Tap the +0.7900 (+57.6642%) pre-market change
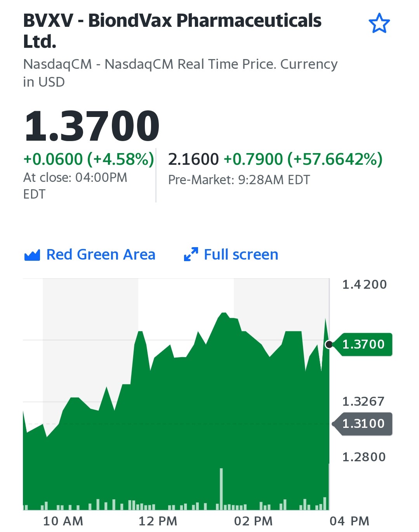Viewport: 419px width, 532px height. tap(303, 159)
